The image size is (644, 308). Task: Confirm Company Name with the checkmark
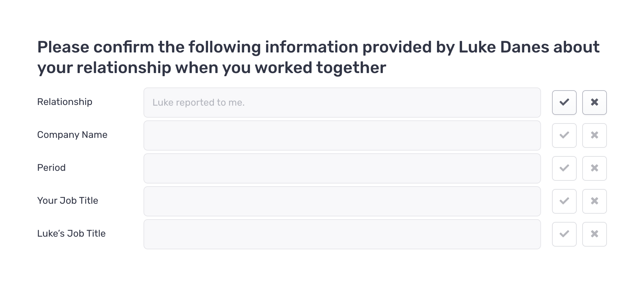click(564, 135)
